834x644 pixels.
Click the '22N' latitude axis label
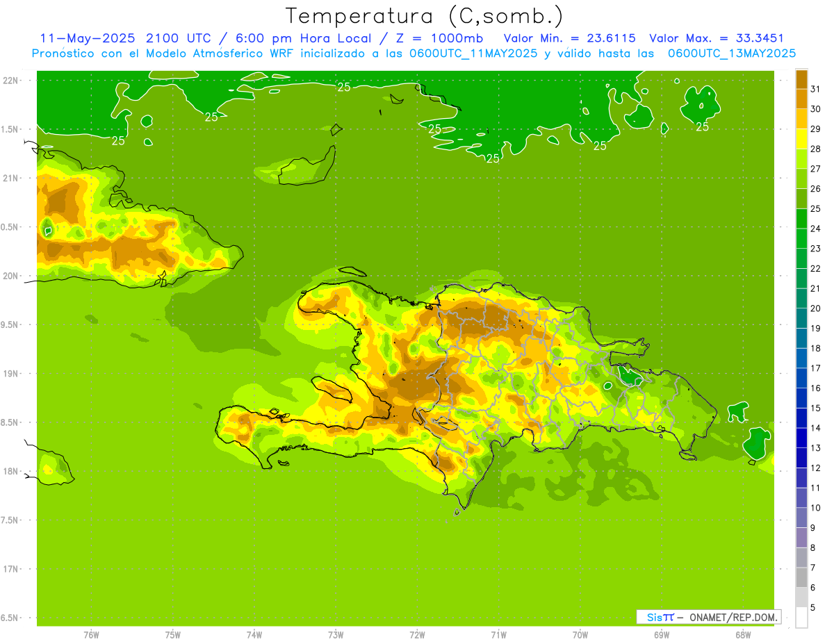[x=11, y=81]
